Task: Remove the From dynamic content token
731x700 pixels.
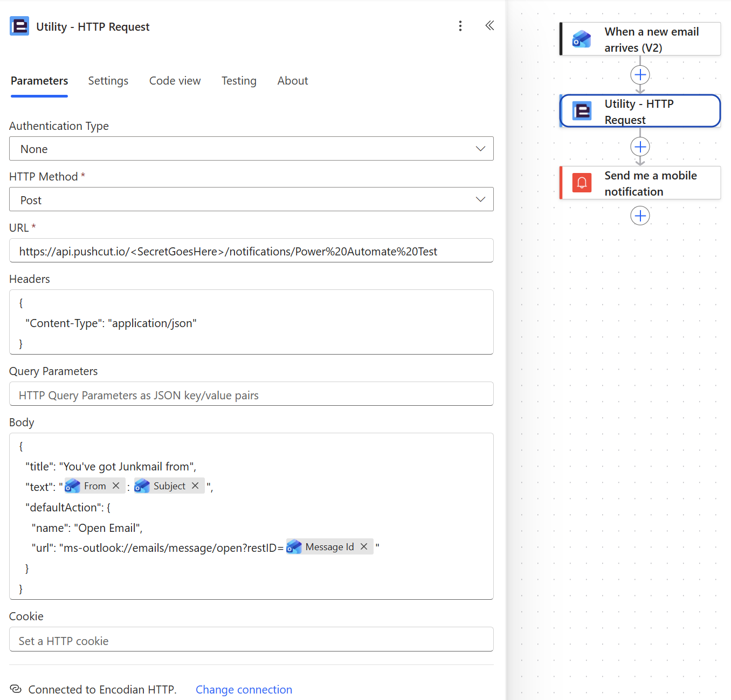Action: click(x=116, y=486)
